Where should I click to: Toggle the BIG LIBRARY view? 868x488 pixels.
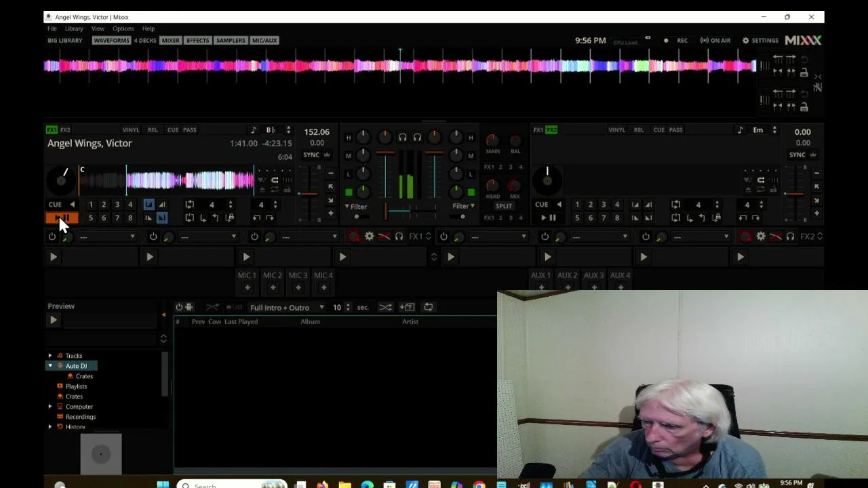(x=65, y=41)
